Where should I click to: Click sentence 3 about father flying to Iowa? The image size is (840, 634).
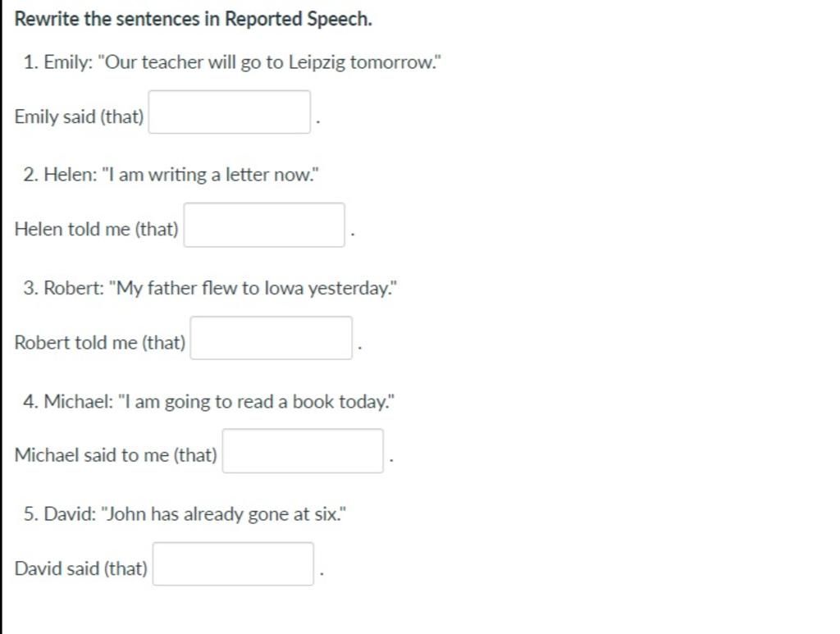coord(210,288)
